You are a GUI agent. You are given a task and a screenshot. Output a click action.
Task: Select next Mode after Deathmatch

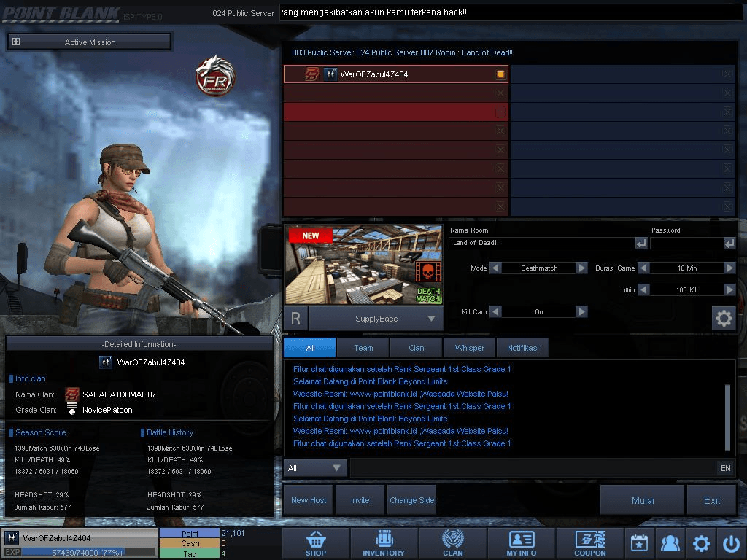(581, 268)
